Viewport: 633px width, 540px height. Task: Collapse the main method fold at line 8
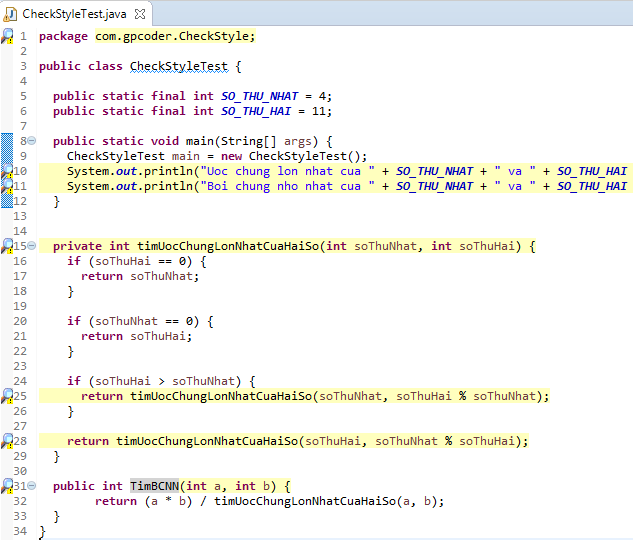click(x=32, y=141)
